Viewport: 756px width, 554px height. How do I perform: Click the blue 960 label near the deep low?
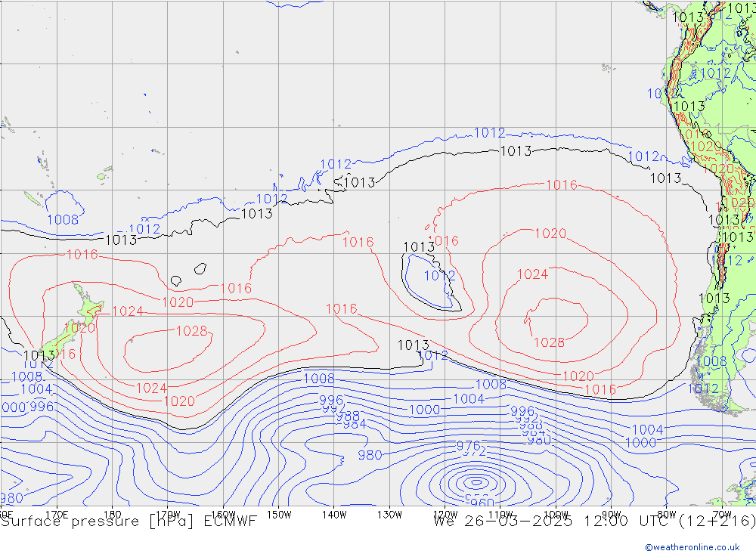482,503
